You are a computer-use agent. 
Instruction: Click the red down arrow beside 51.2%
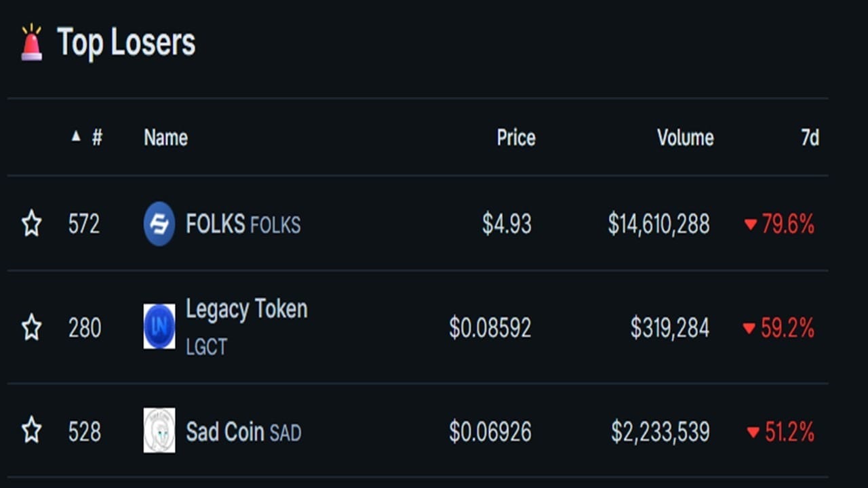pyautogui.click(x=753, y=432)
